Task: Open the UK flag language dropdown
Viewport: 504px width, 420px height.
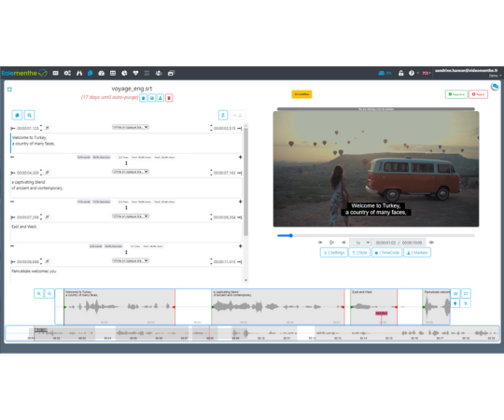Action: pos(427,74)
